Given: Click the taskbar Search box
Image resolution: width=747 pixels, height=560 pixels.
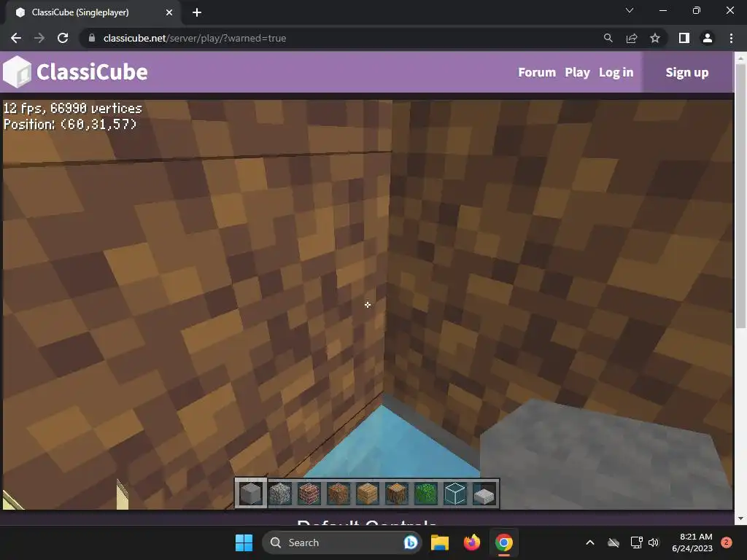Looking at the screenshot, I should pyautogui.click(x=341, y=542).
